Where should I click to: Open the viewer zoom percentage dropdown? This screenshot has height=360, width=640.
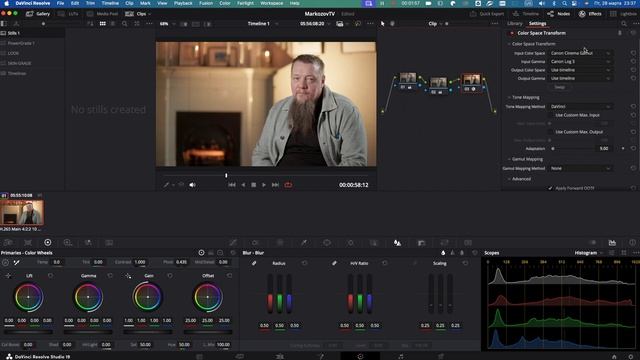click(x=167, y=24)
